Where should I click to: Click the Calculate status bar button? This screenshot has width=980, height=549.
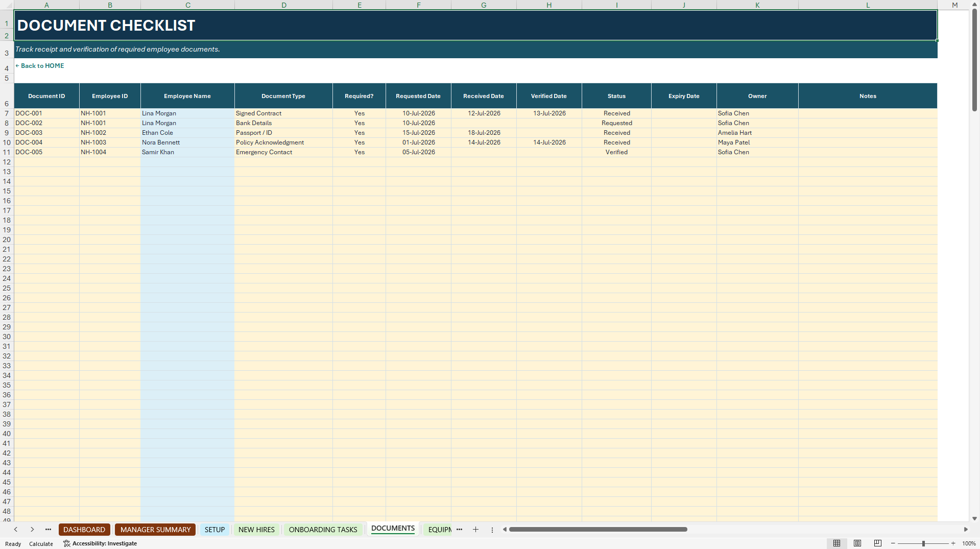(41, 544)
